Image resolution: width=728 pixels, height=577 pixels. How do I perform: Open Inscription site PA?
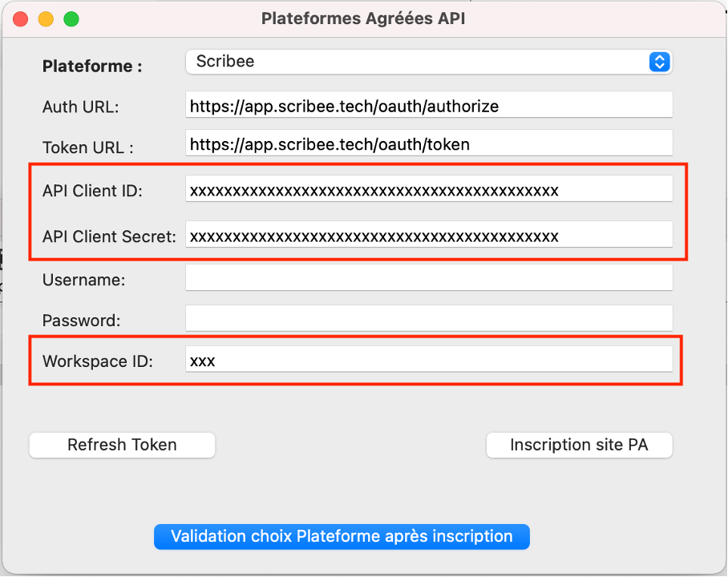[579, 445]
